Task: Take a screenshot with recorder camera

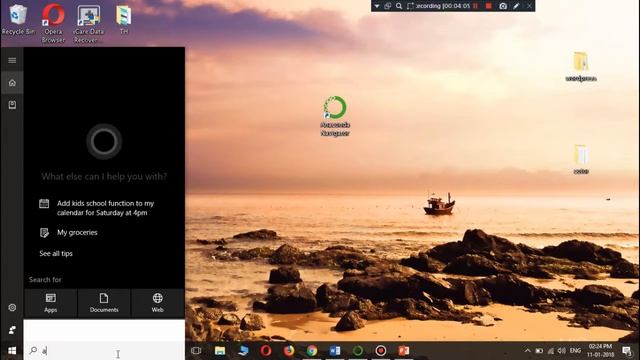Action: pos(503,6)
